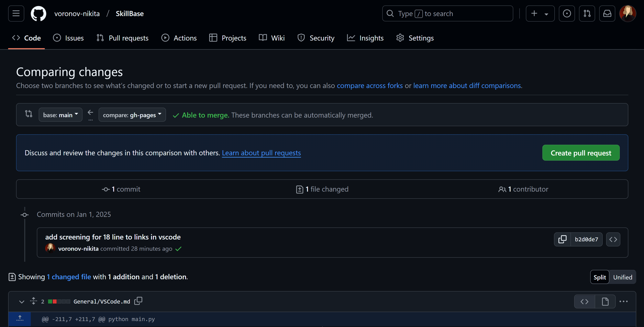Click the contributor icon
This screenshot has height=327, width=644.
[x=502, y=189]
